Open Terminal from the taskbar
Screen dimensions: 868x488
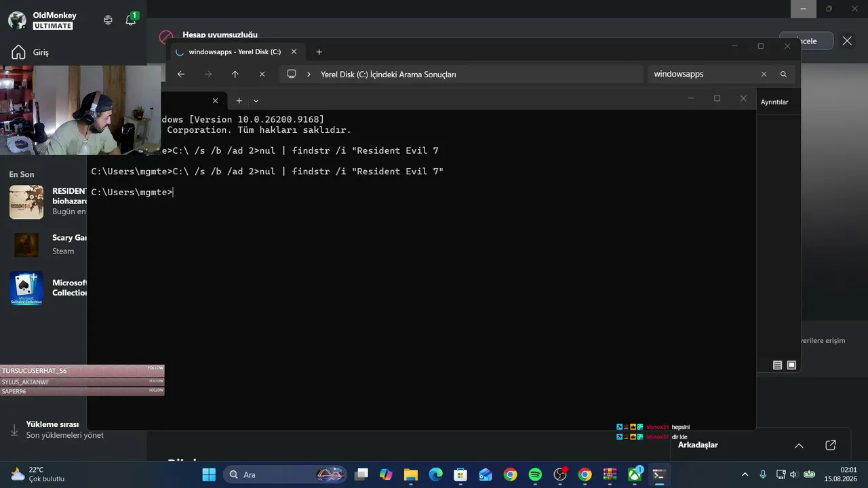[x=658, y=474]
